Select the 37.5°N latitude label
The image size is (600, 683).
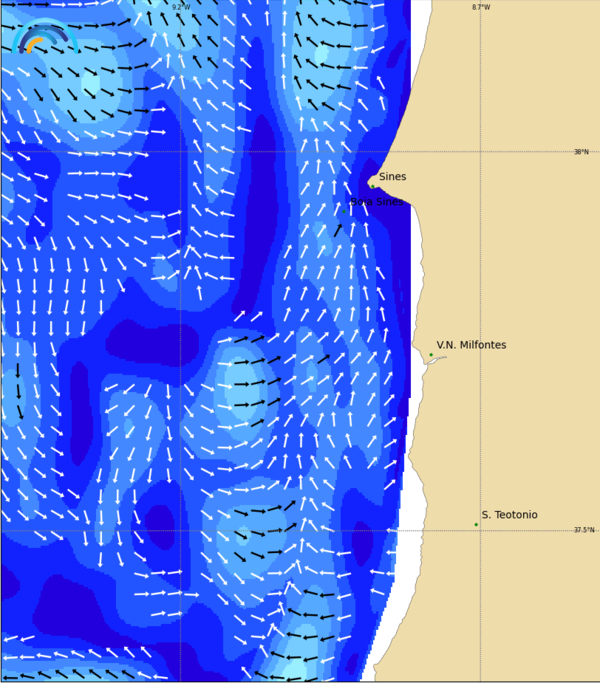[x=583, y=530]
